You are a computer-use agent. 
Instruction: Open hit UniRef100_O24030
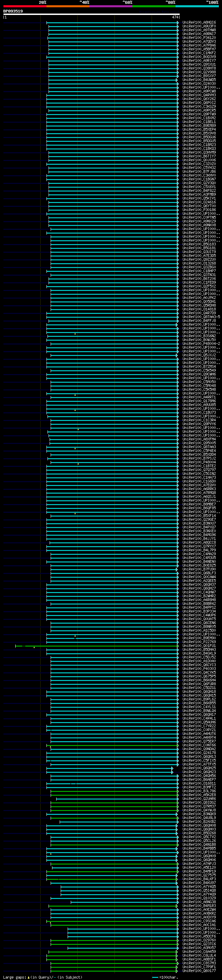click(x=199, y=84)
